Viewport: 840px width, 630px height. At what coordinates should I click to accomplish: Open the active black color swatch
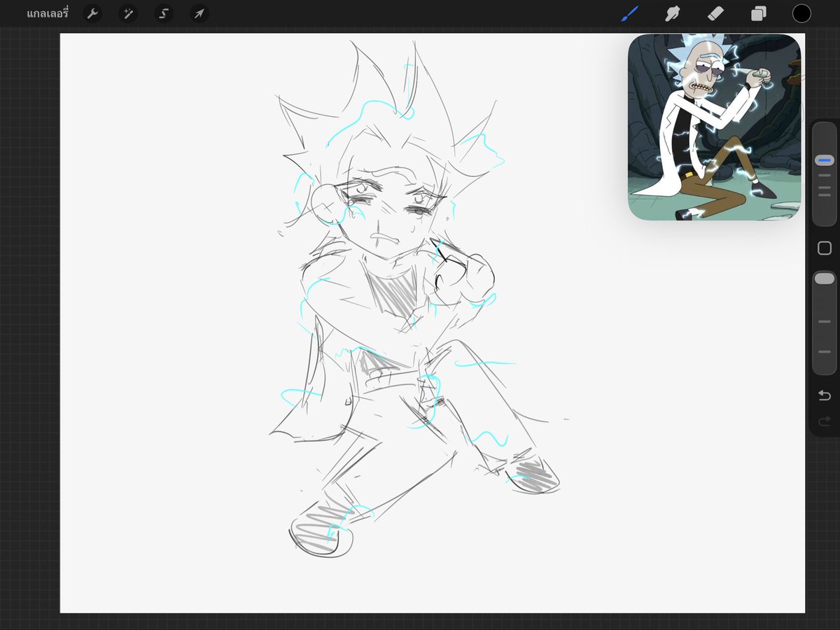coord(801,13)
